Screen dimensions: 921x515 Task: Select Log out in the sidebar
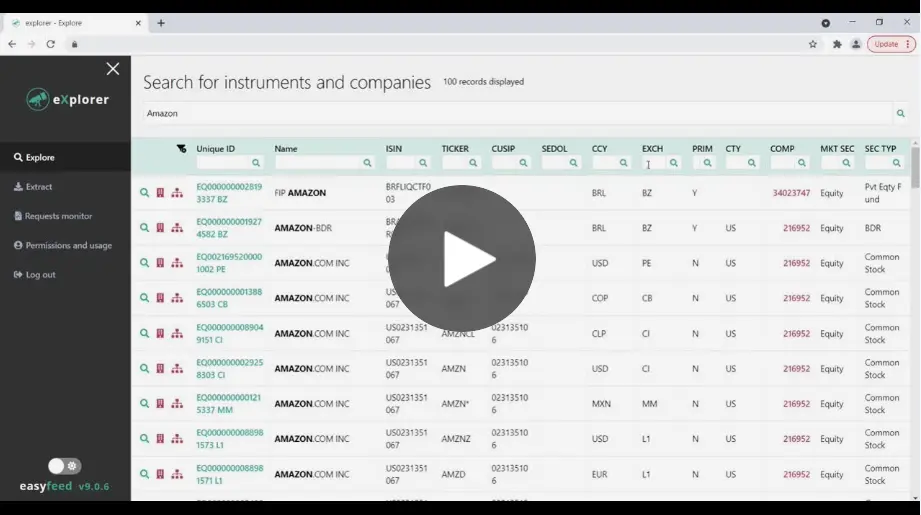coord(35,275)
